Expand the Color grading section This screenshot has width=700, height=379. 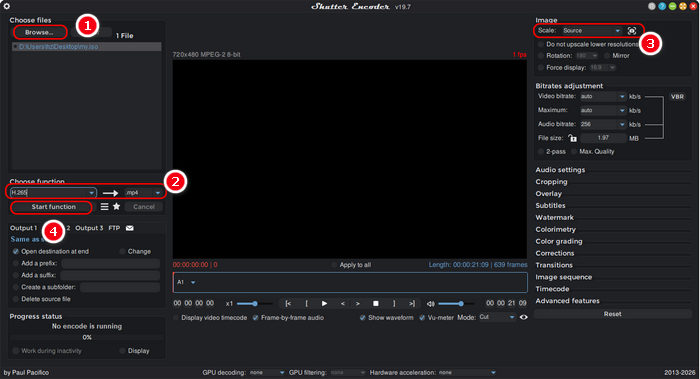[x=559, y=241]
